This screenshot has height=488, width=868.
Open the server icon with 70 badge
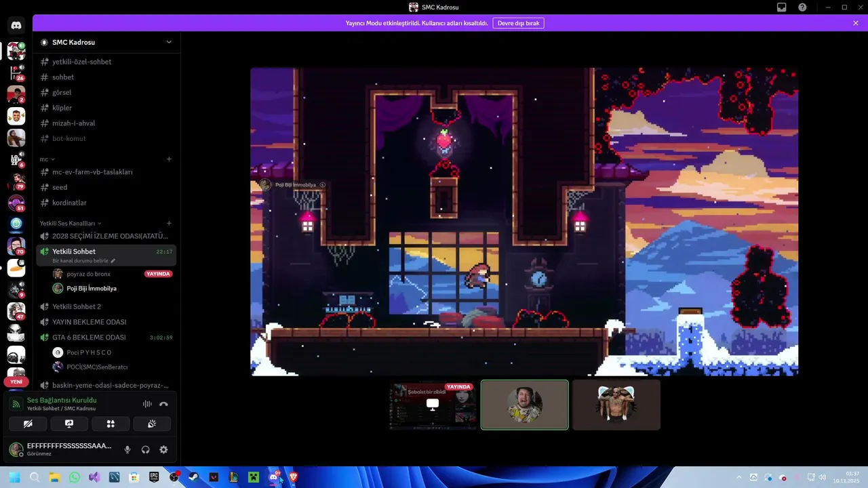coord(16,246)
